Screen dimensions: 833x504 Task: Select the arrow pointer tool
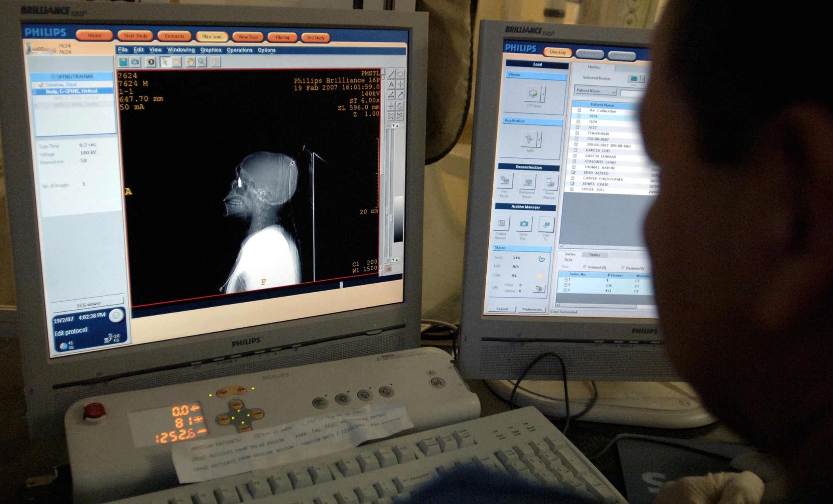tap(165, 62)
